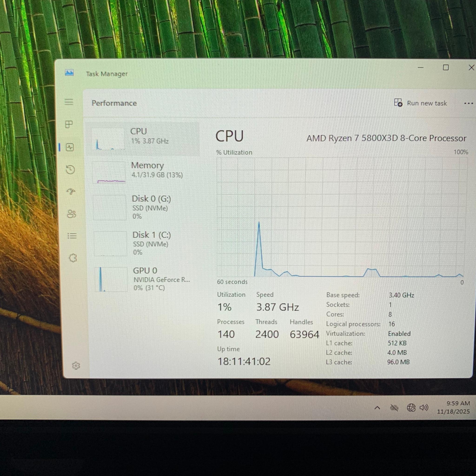This screenshot has width=476, height=476.
Task: Click the L3 cache value 96.0 MB
Action: pyautogui.click(x=398, y=362)
